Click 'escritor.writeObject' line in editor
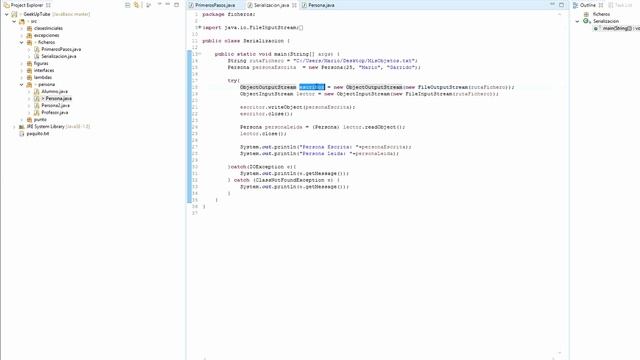This screenshot has height=360, width=640. 298,107
